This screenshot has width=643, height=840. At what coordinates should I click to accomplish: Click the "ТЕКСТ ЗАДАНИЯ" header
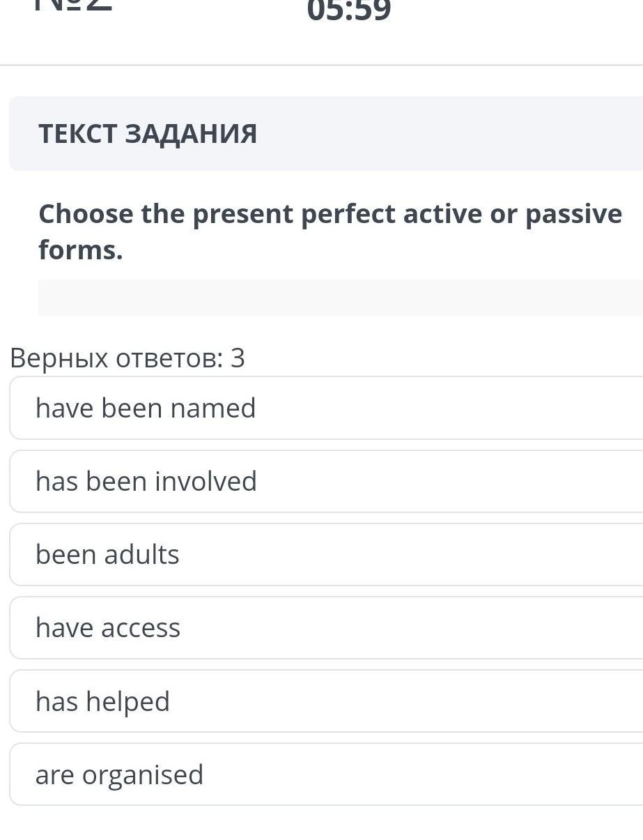pyautogui.click(x=148, y=133)
